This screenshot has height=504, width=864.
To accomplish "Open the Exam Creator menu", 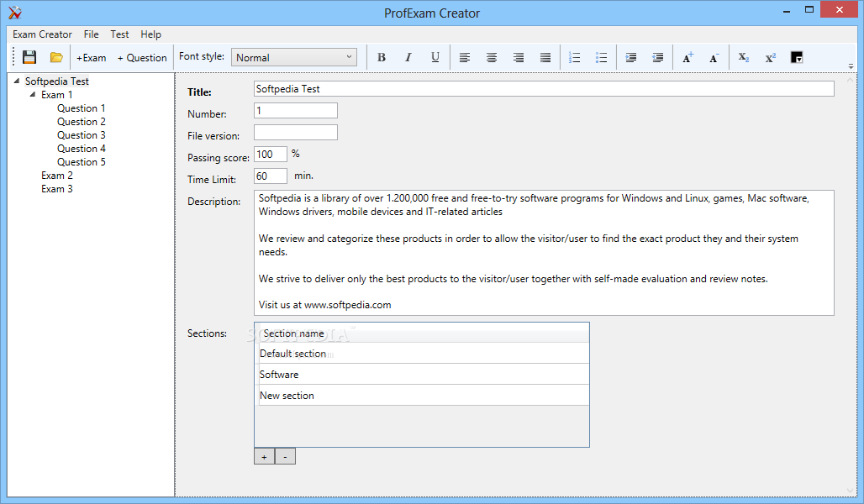I will click(42, 34).
